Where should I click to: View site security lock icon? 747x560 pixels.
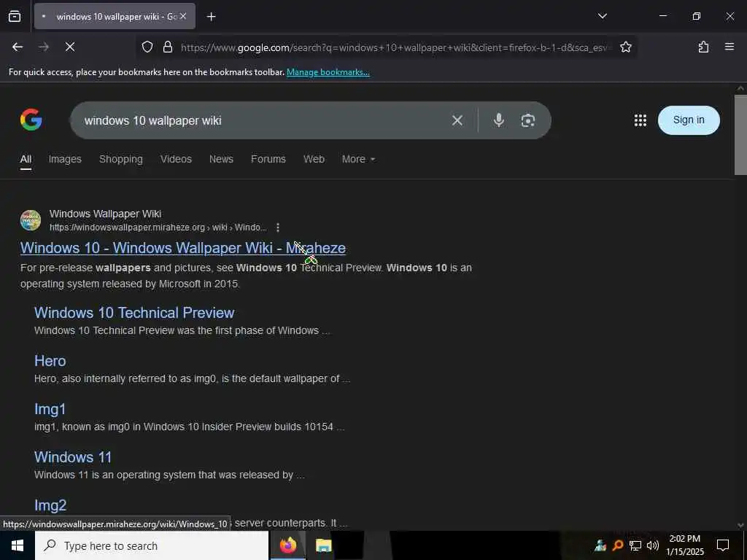coord(167,47)
